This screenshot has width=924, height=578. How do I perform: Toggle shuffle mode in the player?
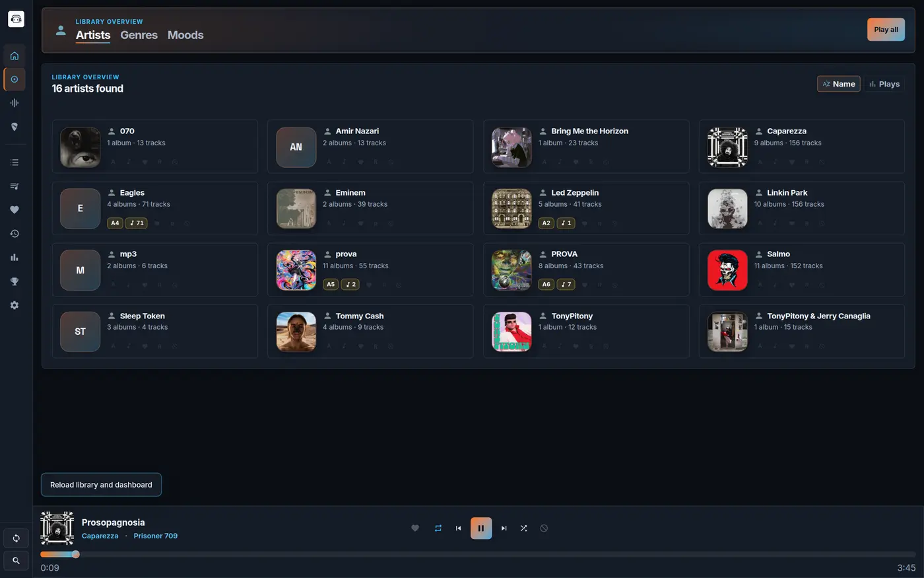tap(523, 528)
